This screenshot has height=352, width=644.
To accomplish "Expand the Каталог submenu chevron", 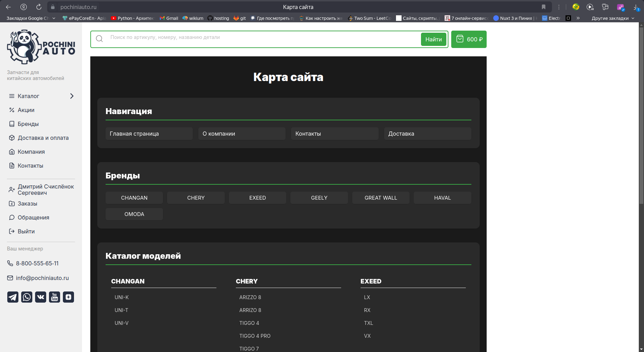I will (72, 96).
